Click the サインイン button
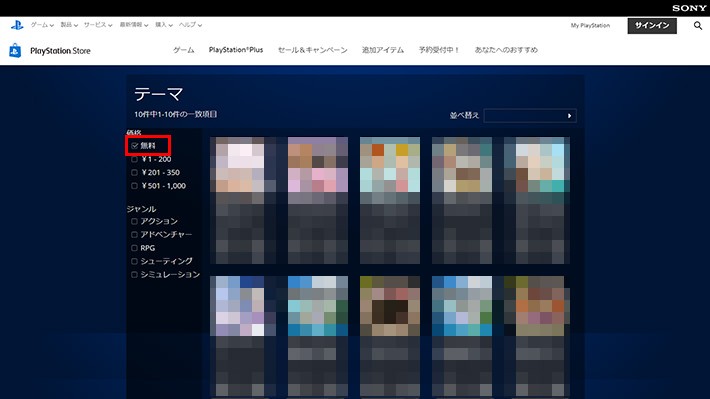This screenshot has height=399, width=710. (652, 26)
